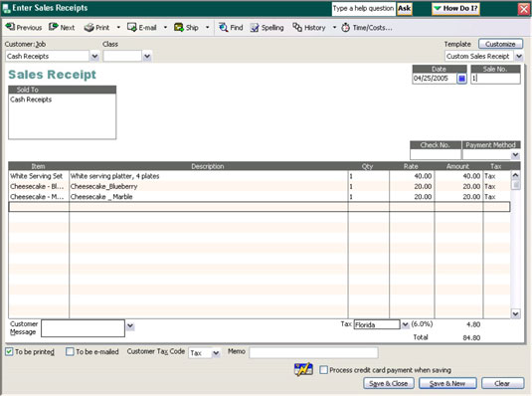Click the Find toolbar icon
532x396 pixels.
231,28
